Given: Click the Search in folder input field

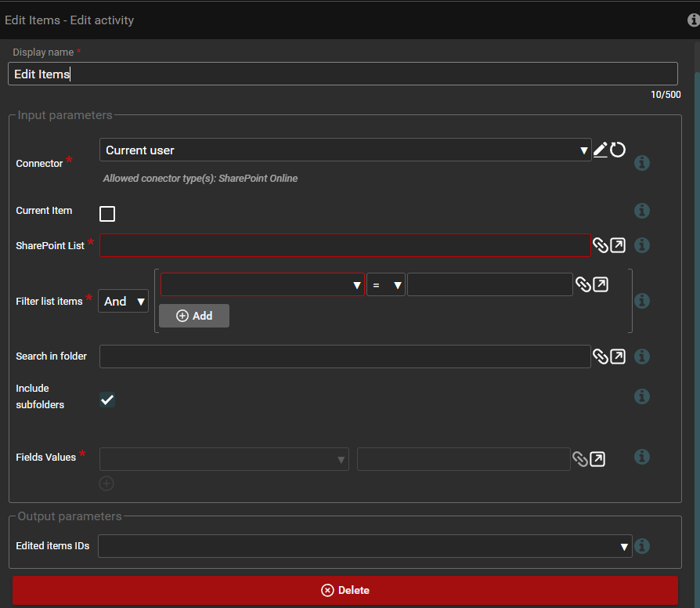Looking at the screenshot, I should point(345,356).
